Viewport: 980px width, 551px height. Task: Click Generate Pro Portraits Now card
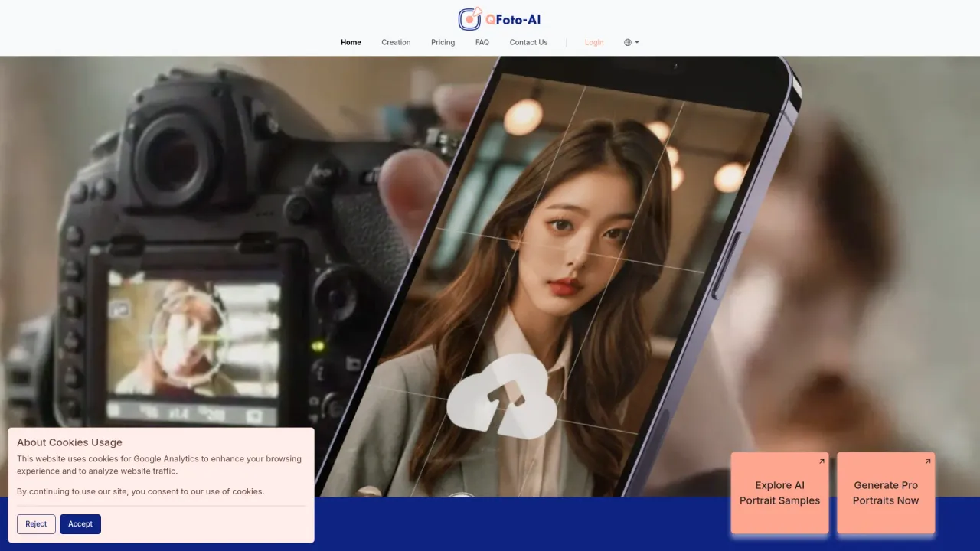tap(886, 493)
